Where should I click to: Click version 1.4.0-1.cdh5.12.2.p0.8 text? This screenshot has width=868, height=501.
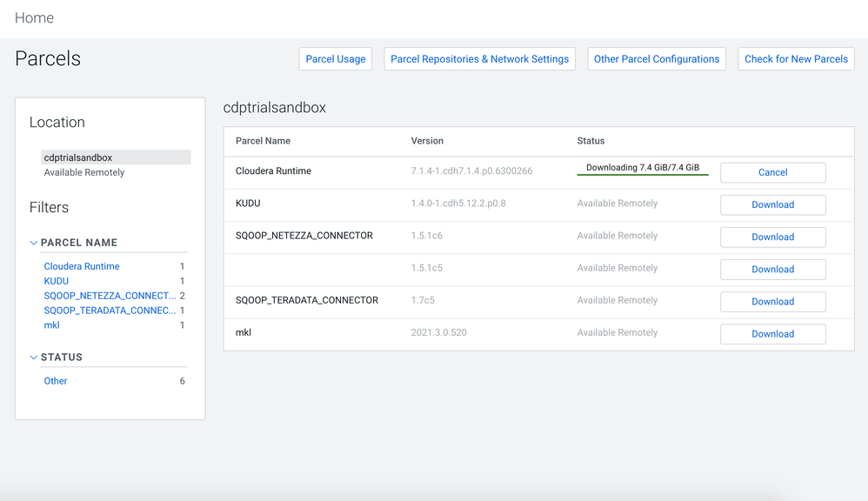pos(458,204)
